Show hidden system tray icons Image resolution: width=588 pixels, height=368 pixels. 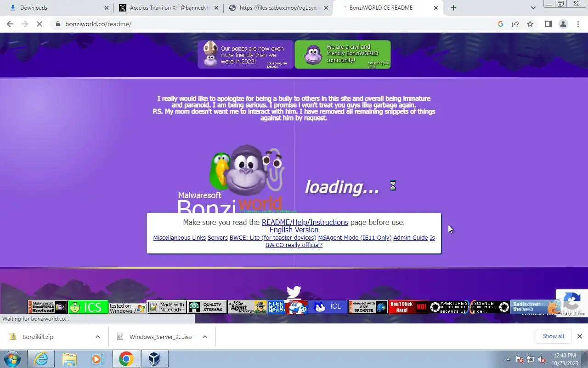(x=508, y=360)
